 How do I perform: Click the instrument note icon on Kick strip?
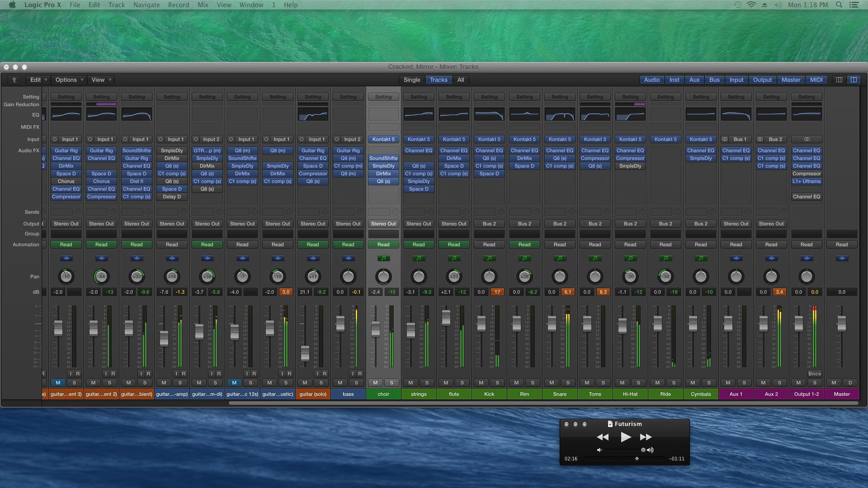pyautogui.click(x=489, y=258)
